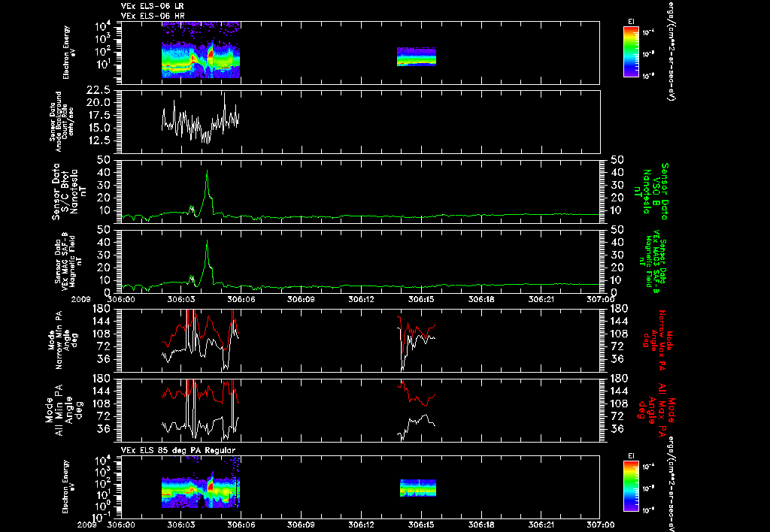Viewport: 770px width, 532px height.
Task: Click the white "Mode All Min PA Angle" label
Action: tap(65, 410)
